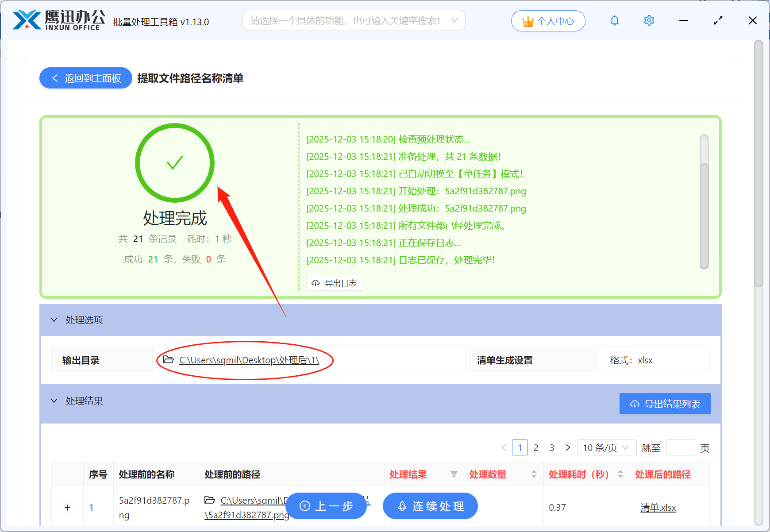Open the folder icon in the file path cell
This screenshot has height=532, width=770.
click(210, 500)
